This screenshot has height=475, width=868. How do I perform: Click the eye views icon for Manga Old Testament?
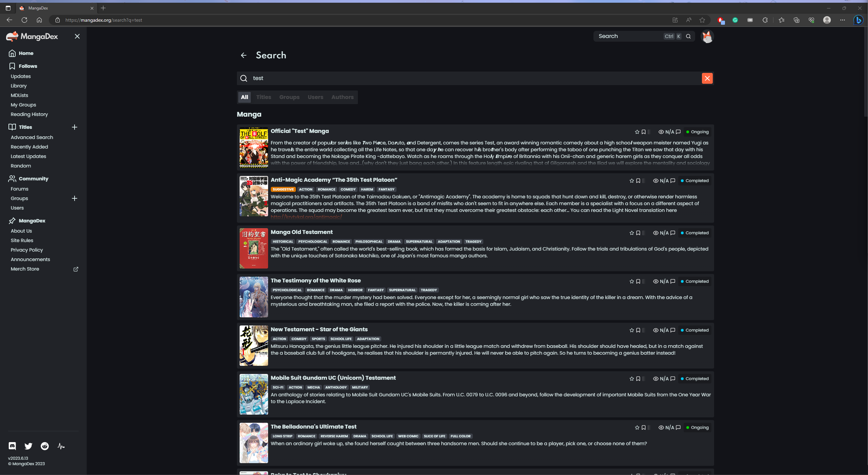tap(655, 233)
